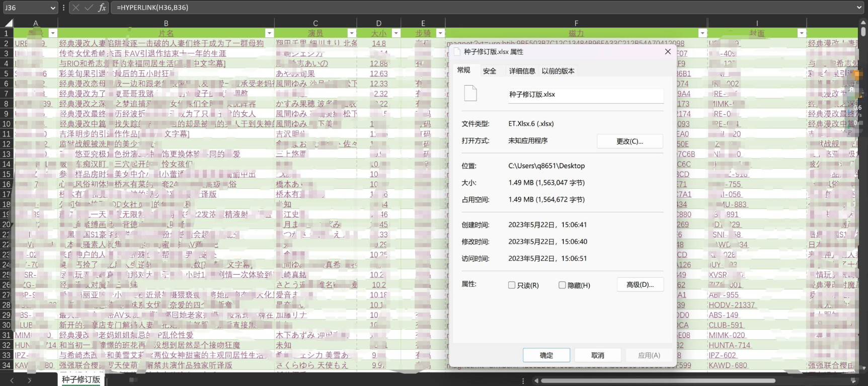868x386 pixels.
Task: Click the confirm entry checkmark in formula bar
Action: point(89,8)
